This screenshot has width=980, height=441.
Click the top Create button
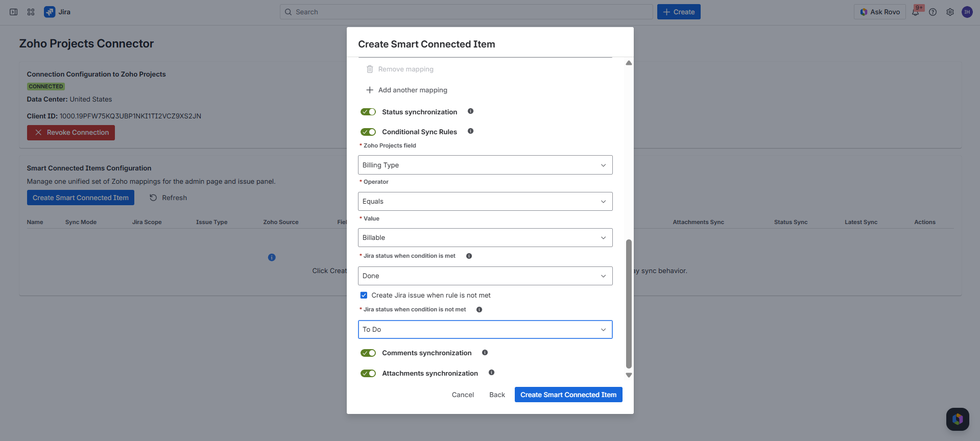[x=679, y=12]
